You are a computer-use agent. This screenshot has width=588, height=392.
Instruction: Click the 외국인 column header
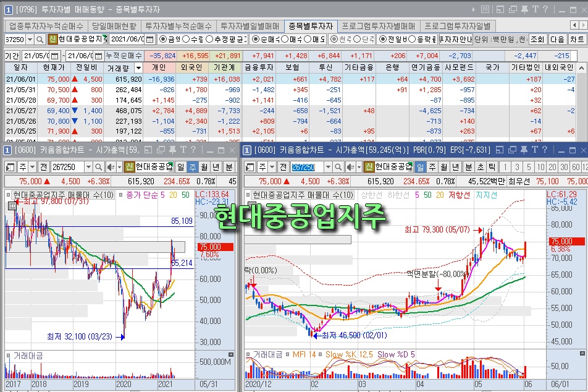(x=192, y=67)
